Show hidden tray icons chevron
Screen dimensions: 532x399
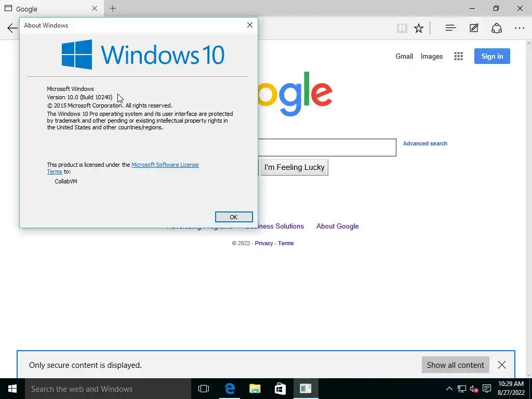(x=449, y=389)
